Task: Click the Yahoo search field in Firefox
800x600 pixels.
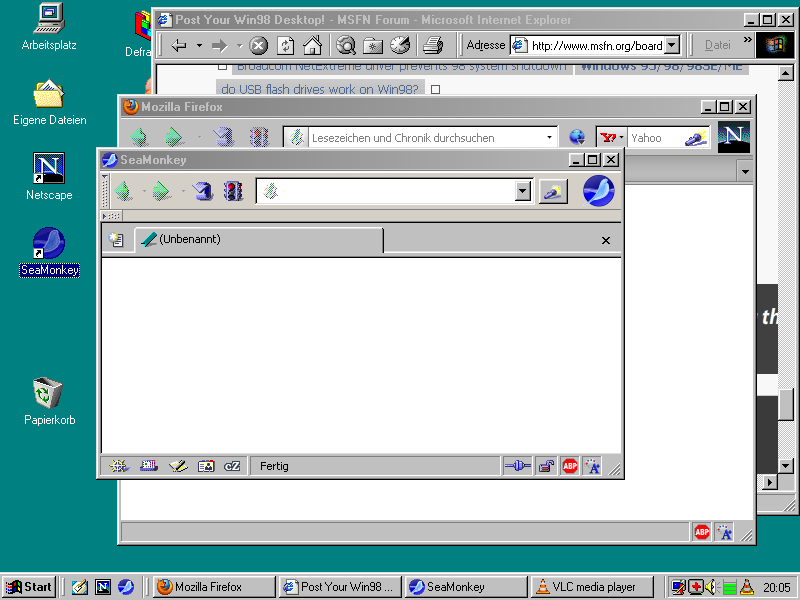Action: point(655,137)
